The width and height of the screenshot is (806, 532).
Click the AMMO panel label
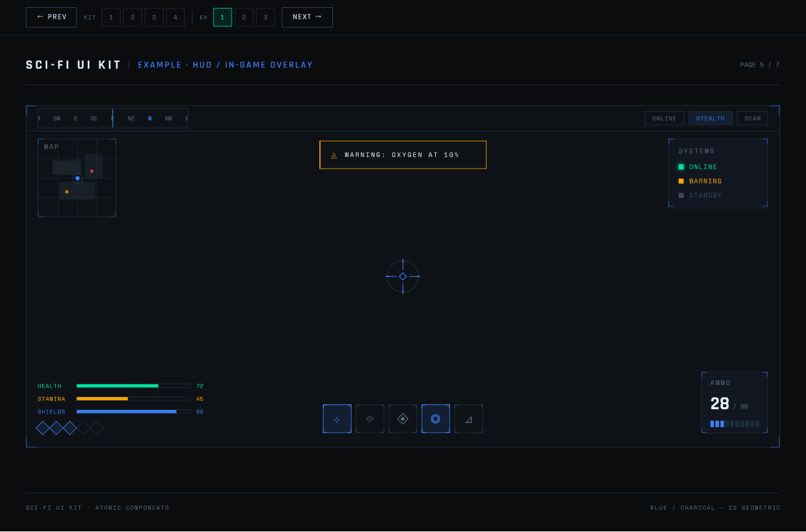point(721,383)
